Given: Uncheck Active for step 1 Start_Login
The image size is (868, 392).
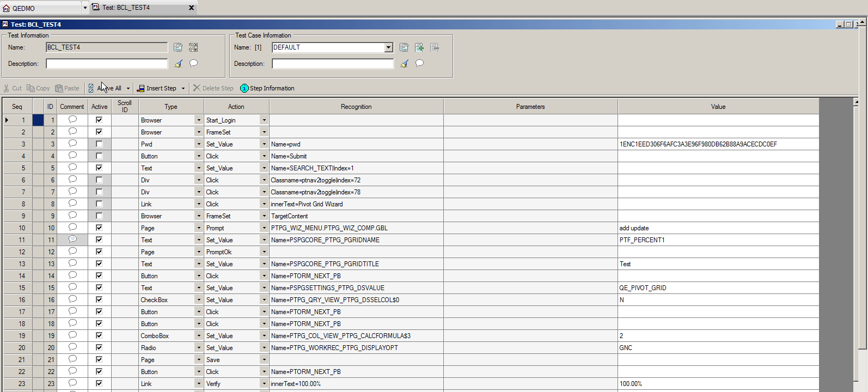Looking at the screenshot, I should pos(99,120).
